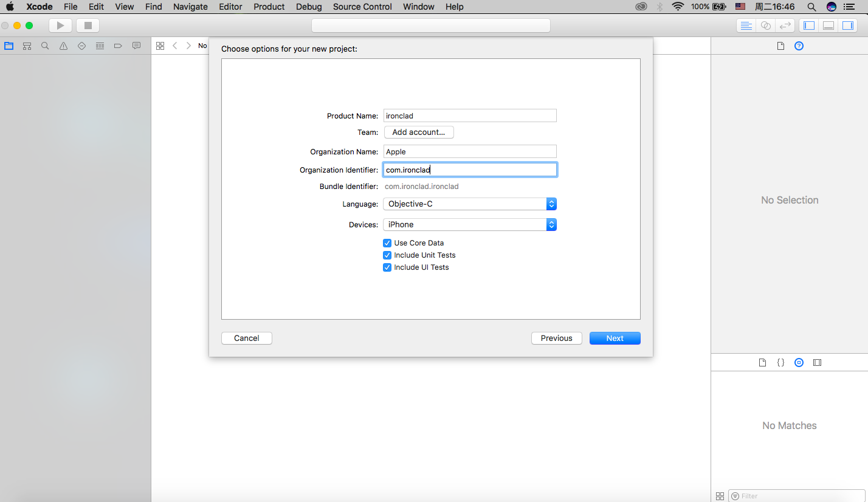Click the library Filter field

pyautogui.click(x=796, y=496)
